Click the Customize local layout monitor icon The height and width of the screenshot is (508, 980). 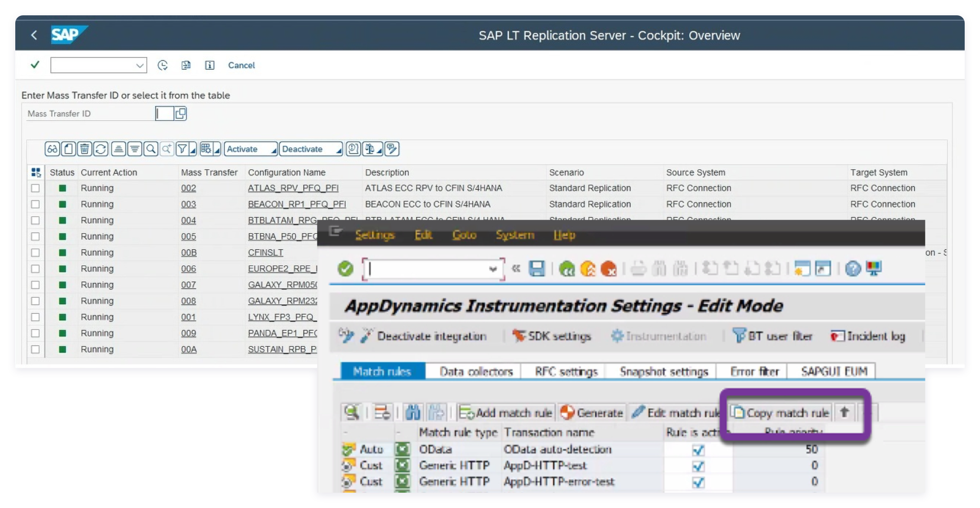874,269
